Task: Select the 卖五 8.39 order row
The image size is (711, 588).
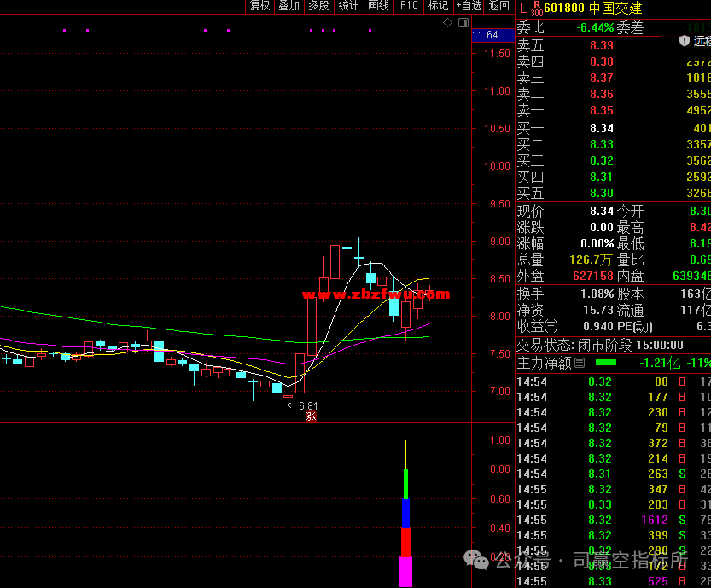Action: [x=614, y=45]
